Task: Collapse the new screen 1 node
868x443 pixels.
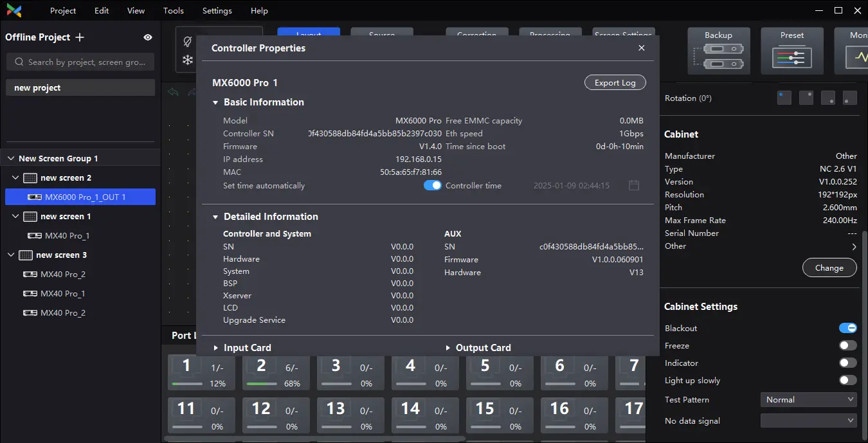Action: click(x=16, y=216)
